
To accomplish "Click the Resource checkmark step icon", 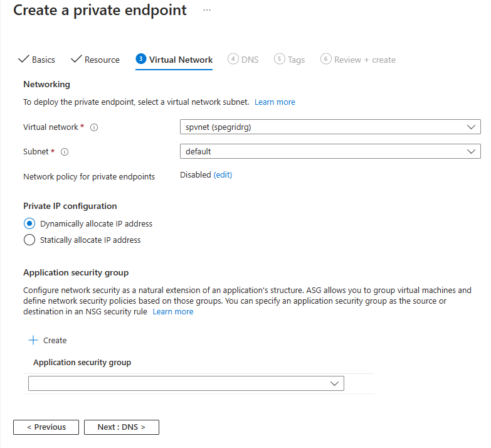I will [77, 60].
